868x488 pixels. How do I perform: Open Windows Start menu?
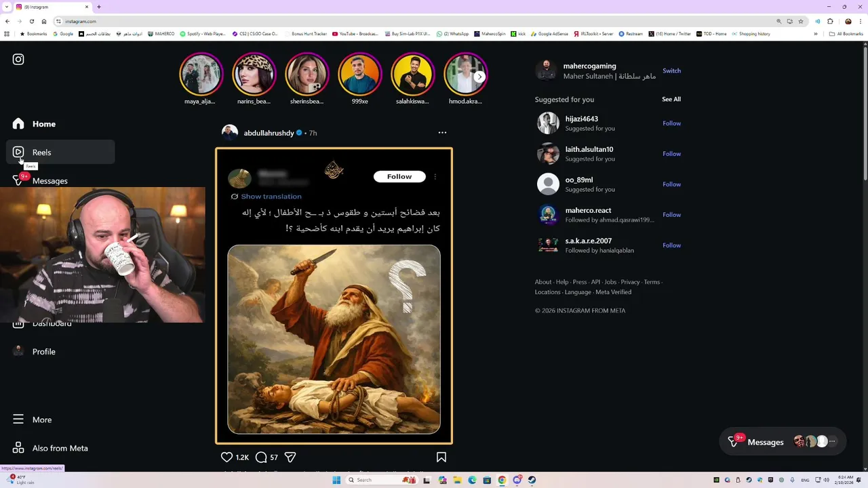point(336,480)
